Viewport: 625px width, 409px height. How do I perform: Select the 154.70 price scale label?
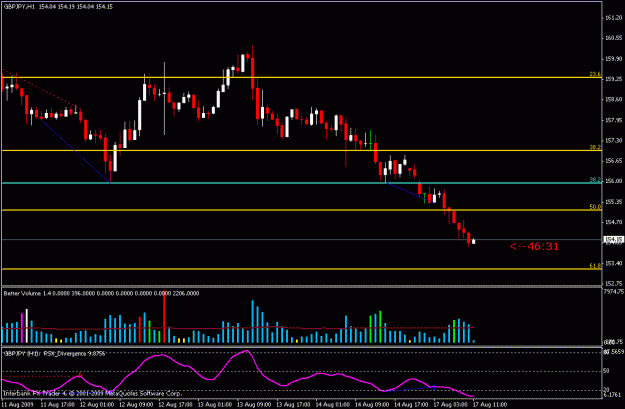(613, 222)
